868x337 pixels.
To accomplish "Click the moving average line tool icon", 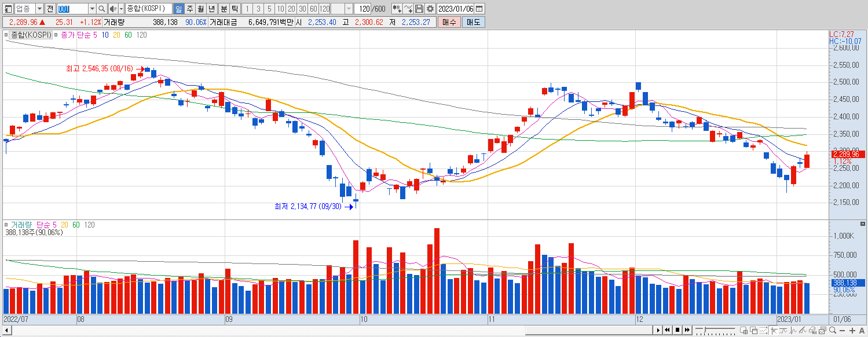I will pyautogui.click(x=783, y=331).
